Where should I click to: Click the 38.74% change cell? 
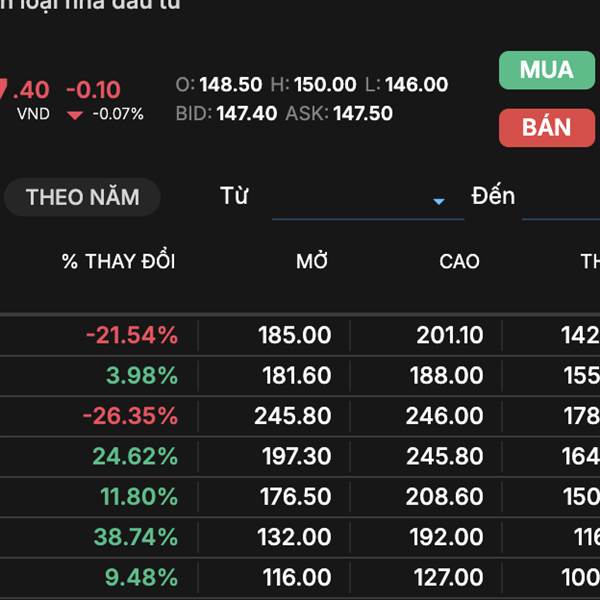pos(135,537)
